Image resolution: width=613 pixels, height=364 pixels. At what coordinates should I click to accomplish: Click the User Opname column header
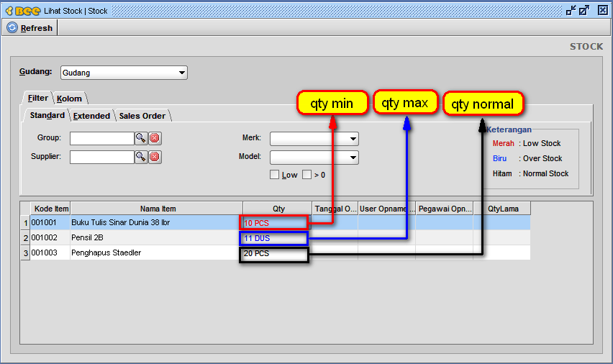point(386,209)
